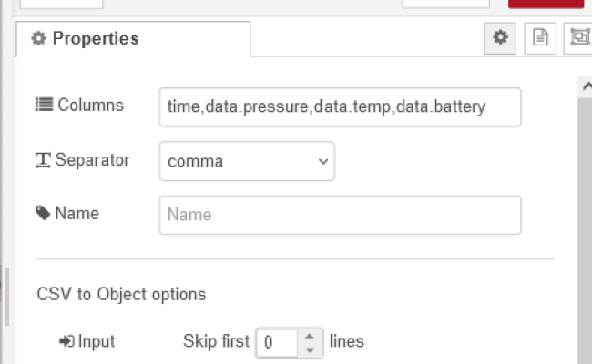
Task: Click the vertical scrollbar track
Action: 586,227
